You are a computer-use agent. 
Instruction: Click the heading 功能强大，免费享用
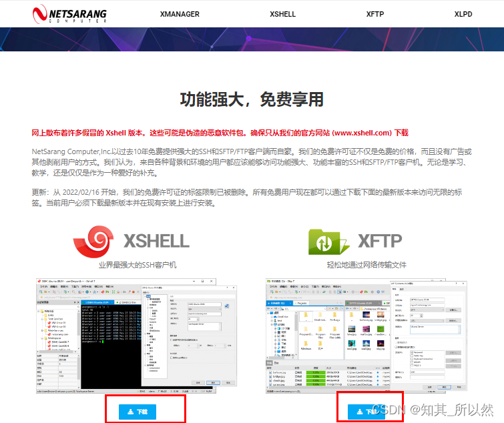pyautogui.click(x=252, y=99)
